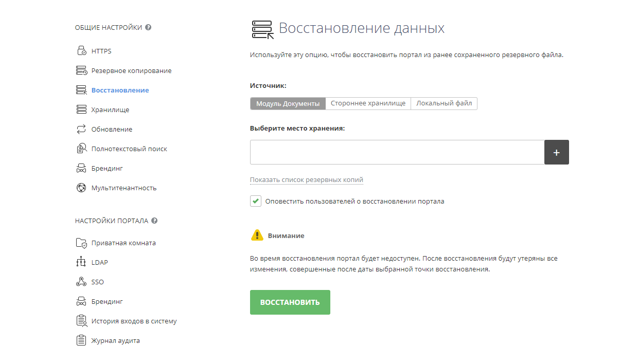Image resolution: width=638 pixels, height=364 pixels.
Task: Click the Резервное копирование sidebar icon
Action: [81, 70]
